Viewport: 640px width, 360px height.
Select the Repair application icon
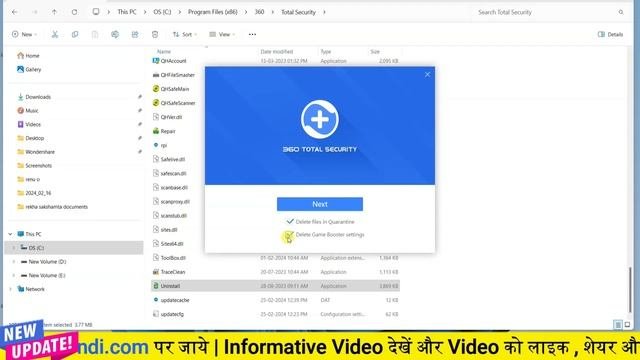tap(156, 131)
